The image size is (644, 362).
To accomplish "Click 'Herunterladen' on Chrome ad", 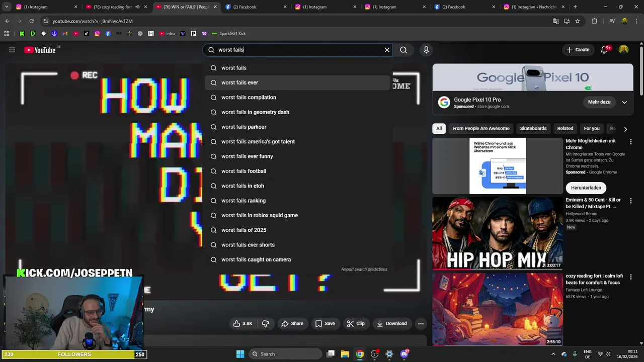I will coord(586,188).
